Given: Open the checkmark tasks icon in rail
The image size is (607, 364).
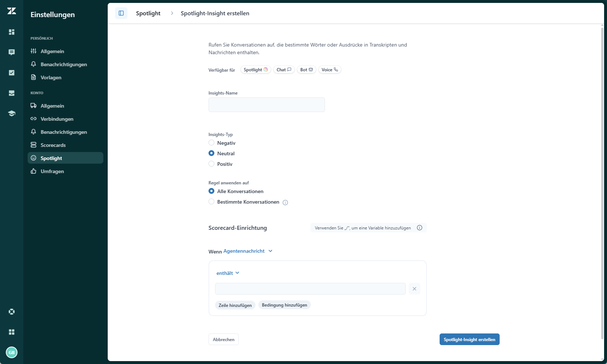Looking at the screenshot, I should click(x=12, y=73).
